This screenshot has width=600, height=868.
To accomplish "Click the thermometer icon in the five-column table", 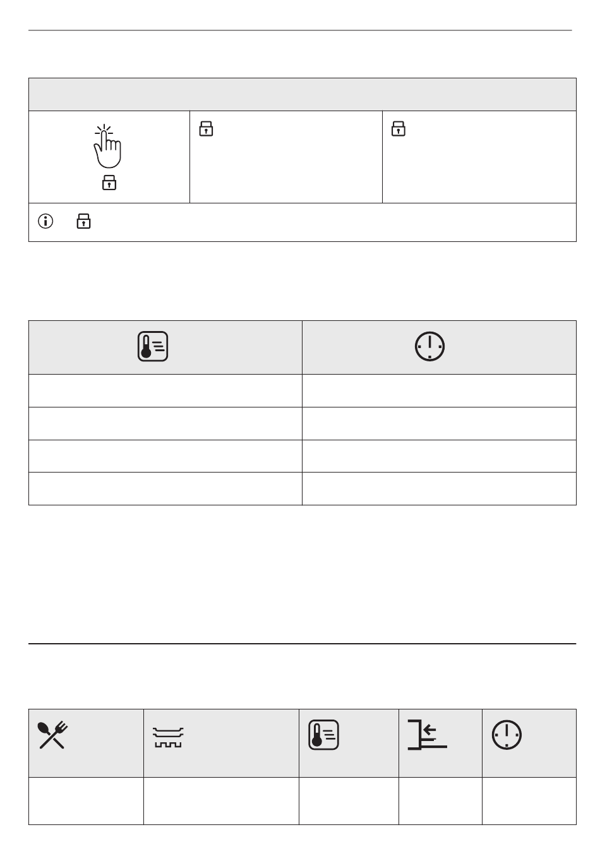I will pos(324,735).
